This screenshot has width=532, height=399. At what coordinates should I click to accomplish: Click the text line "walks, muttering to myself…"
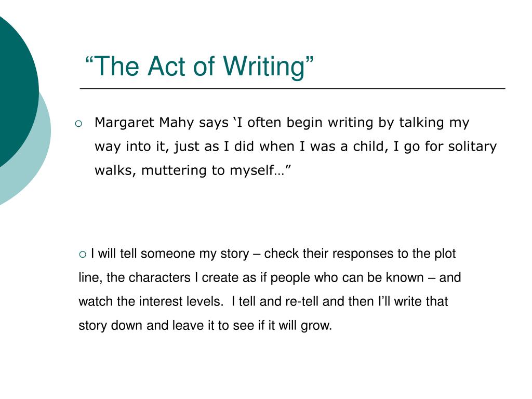click(193, 170)
